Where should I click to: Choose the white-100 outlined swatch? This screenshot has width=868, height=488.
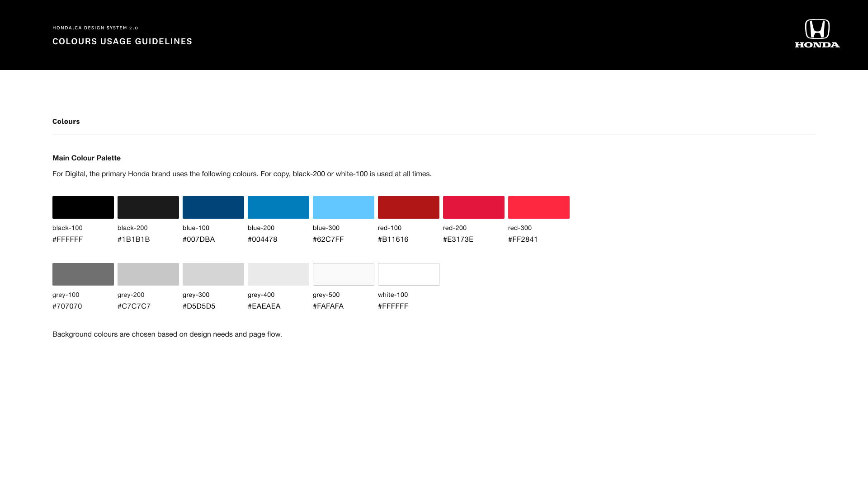tap(409, 274)
